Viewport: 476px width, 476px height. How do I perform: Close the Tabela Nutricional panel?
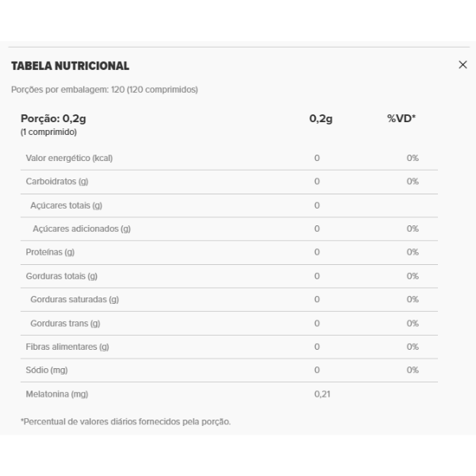point(463,65)
